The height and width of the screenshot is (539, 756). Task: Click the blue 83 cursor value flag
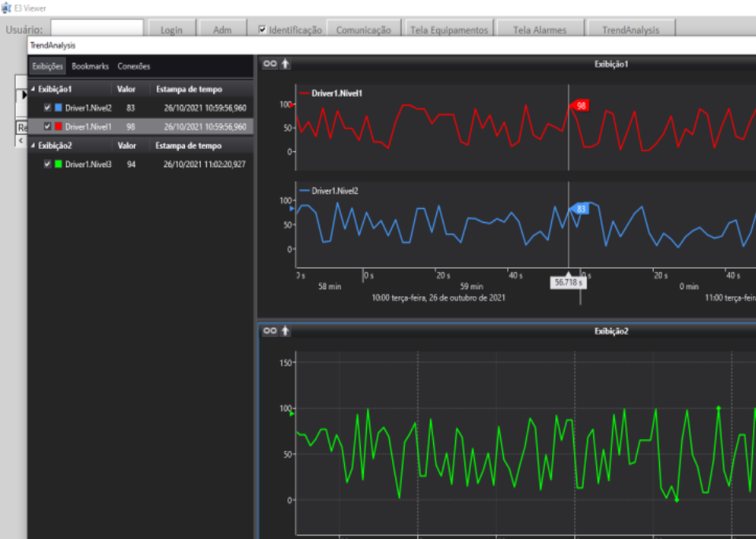[580, 209]
